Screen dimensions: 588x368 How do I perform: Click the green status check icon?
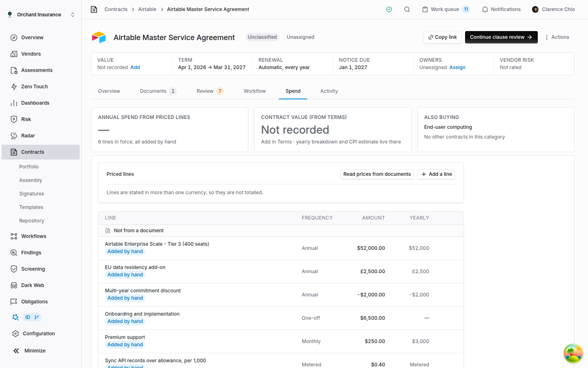pyautogui.click(x=389, y=9)
